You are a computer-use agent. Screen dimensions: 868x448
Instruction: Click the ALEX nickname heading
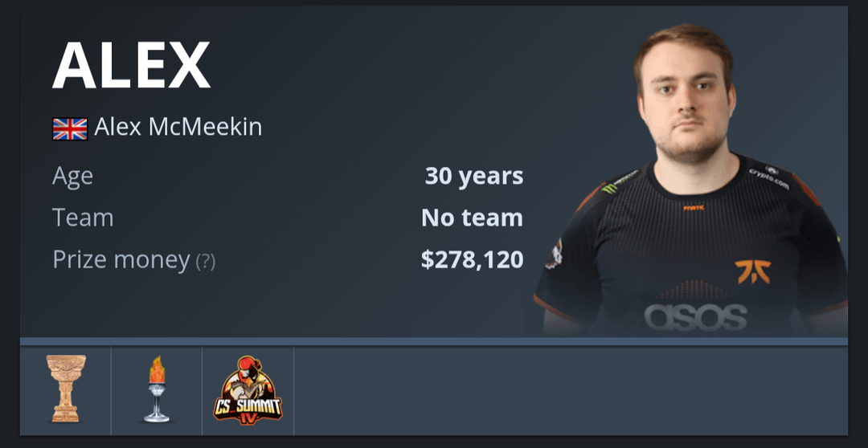pyautogui.click(x=131, y=65)
